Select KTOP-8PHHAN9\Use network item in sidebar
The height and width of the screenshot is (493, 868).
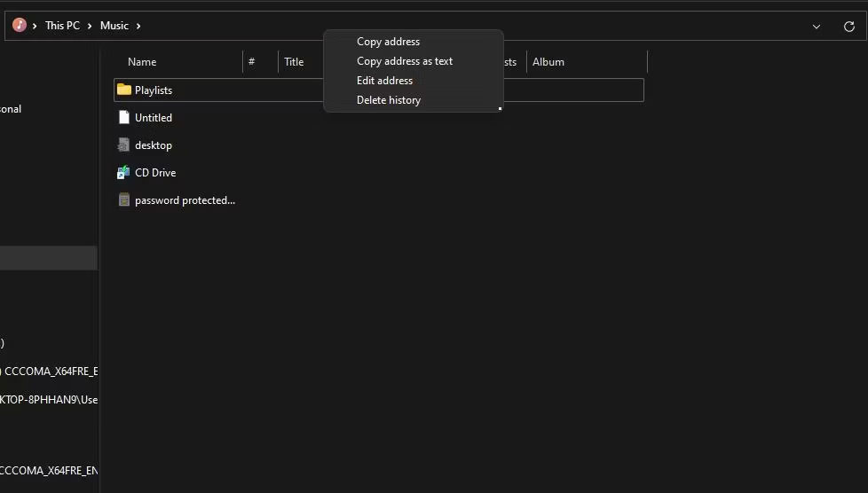49,400
